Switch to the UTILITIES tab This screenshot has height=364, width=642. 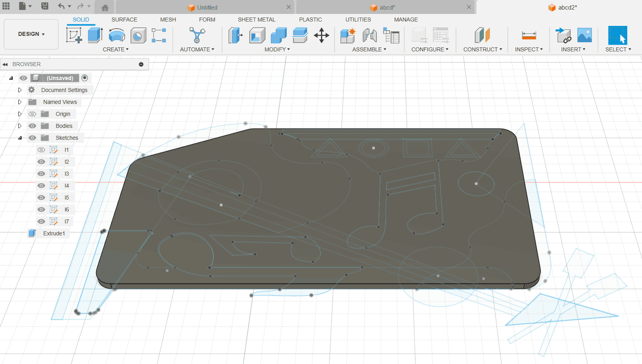[358, 20]
